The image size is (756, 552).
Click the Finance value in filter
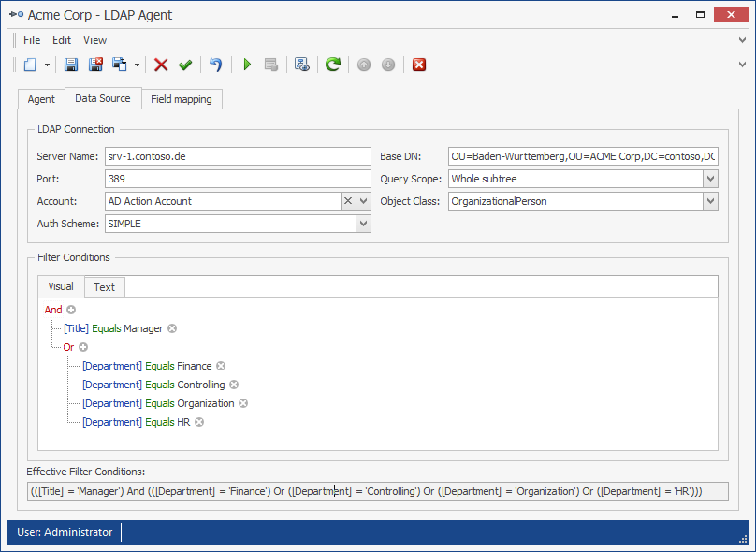tap(195, 366)
